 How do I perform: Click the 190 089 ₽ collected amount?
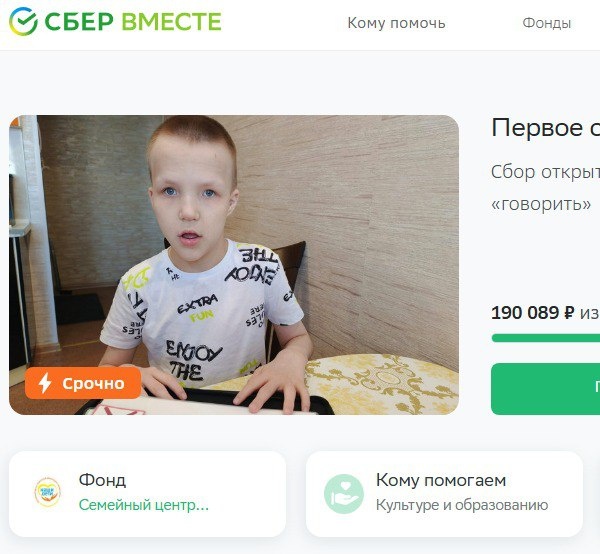coord(532,313)
